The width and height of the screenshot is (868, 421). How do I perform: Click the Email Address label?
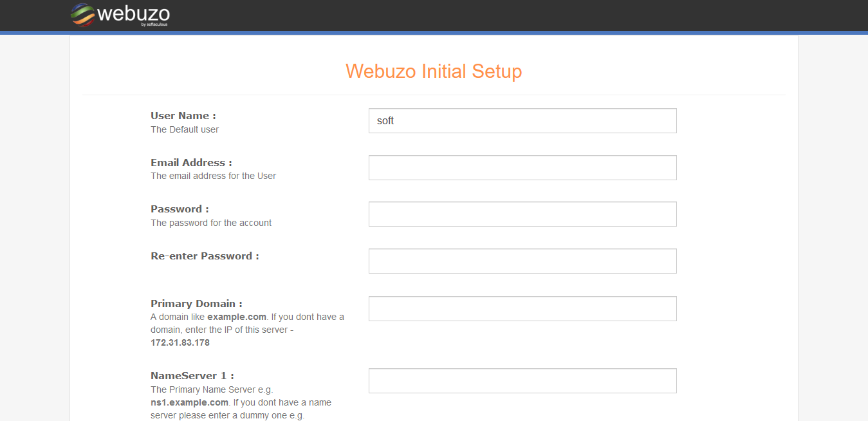click(191, 163)
